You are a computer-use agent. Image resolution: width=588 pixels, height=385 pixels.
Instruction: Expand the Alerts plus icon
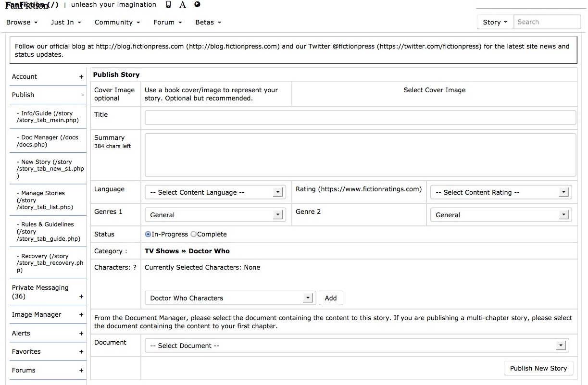click(x=81, y=334)
